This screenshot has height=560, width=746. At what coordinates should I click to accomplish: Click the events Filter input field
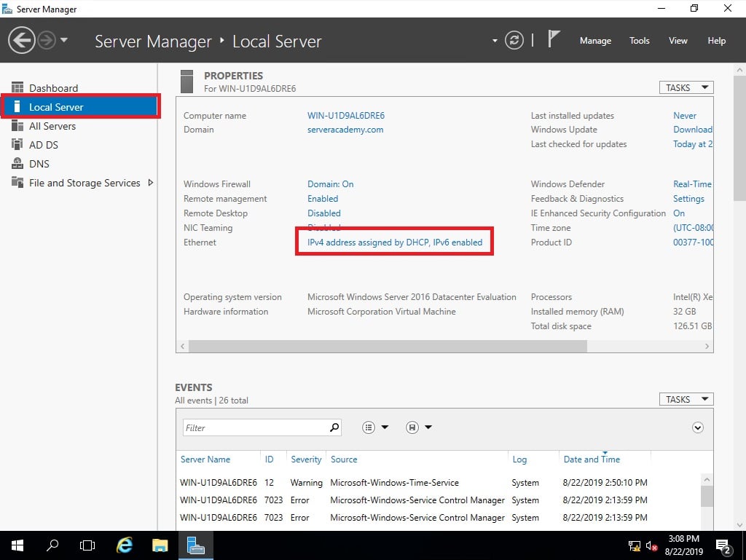(x=255, y=427)
